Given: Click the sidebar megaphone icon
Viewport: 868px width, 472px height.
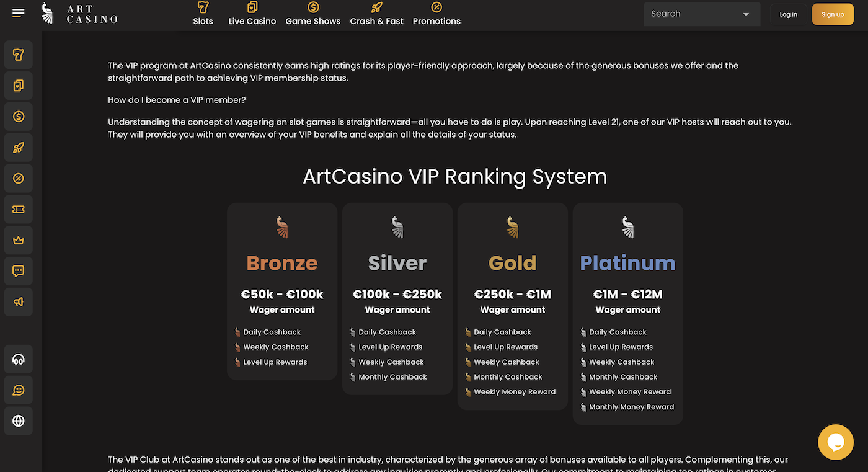Looking at the screenshot, I should 19,302.
